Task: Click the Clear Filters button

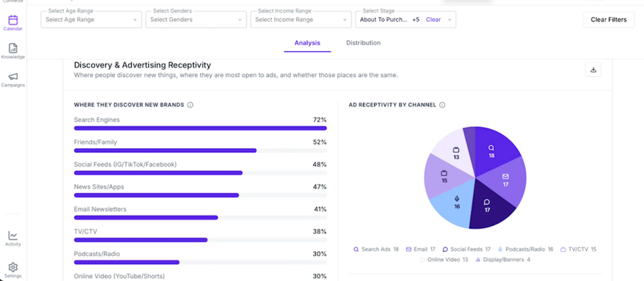Action: coord(608,19)
